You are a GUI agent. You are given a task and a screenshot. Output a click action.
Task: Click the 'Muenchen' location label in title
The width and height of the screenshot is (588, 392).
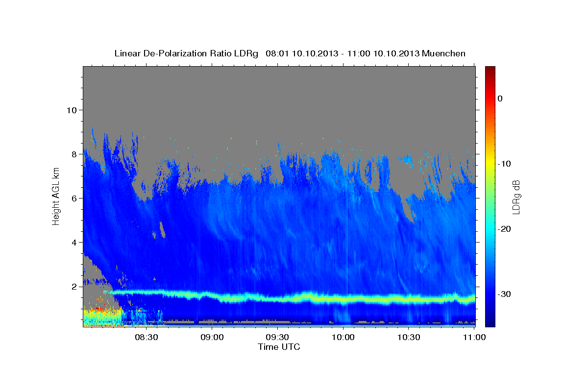click(x=444, y=53)
